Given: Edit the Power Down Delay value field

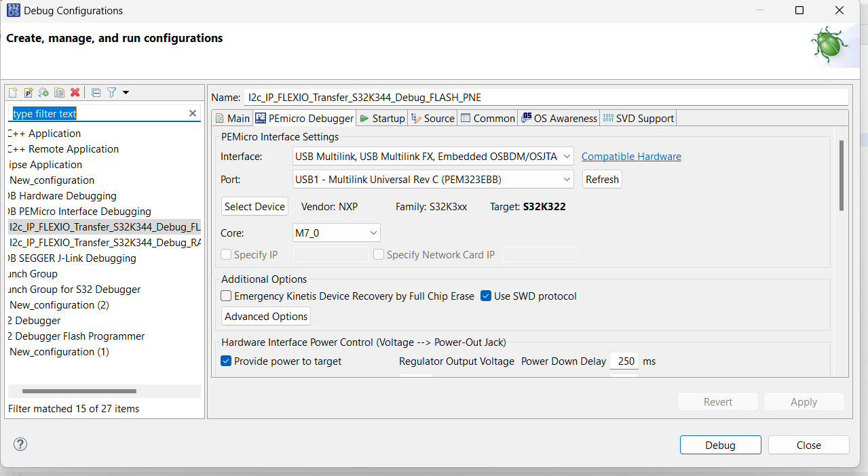Looking at the screenshot, I should [624, 361].
